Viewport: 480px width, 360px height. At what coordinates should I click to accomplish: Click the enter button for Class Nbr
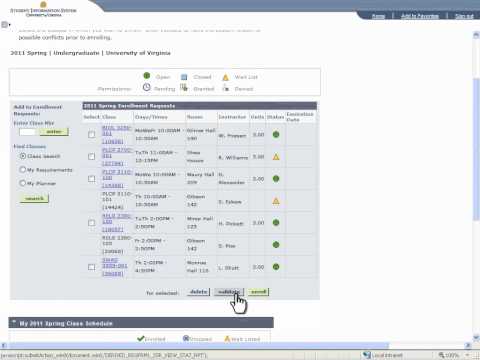(54, 132)
